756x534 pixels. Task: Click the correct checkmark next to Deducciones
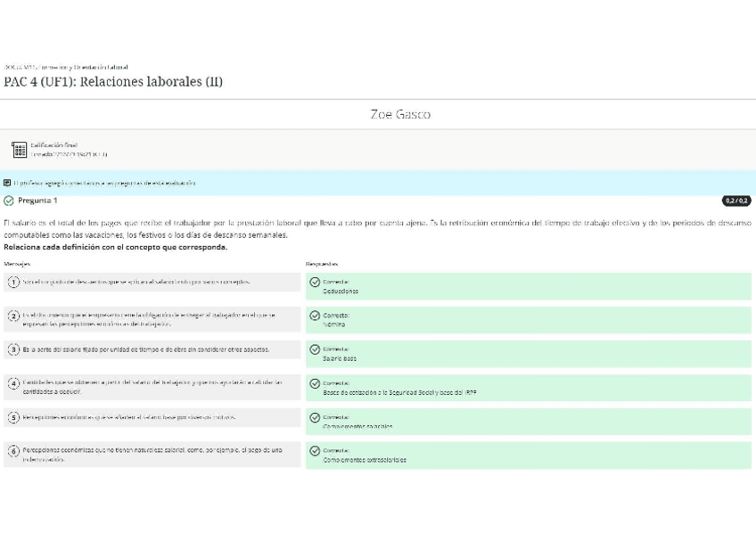(x=315, y=282)
